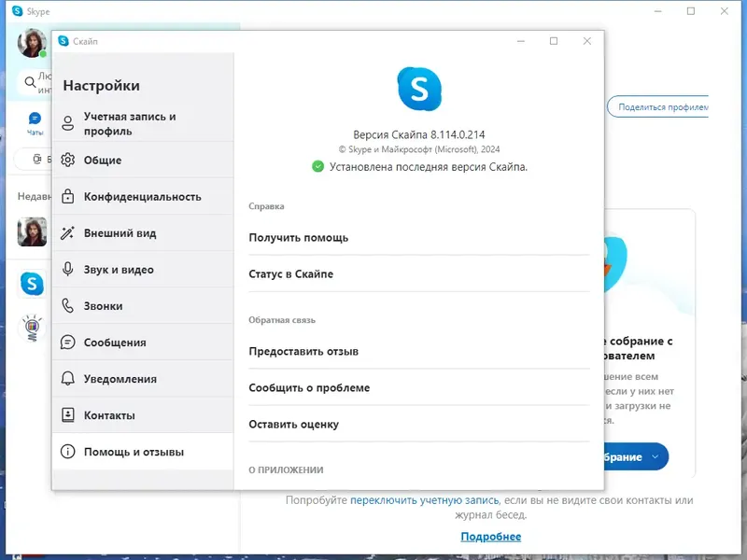The height and width of the screenshot is (560, 747).
Task: Click the lock icon beside Конфиденциальность
Action: [x=67, y=196]
